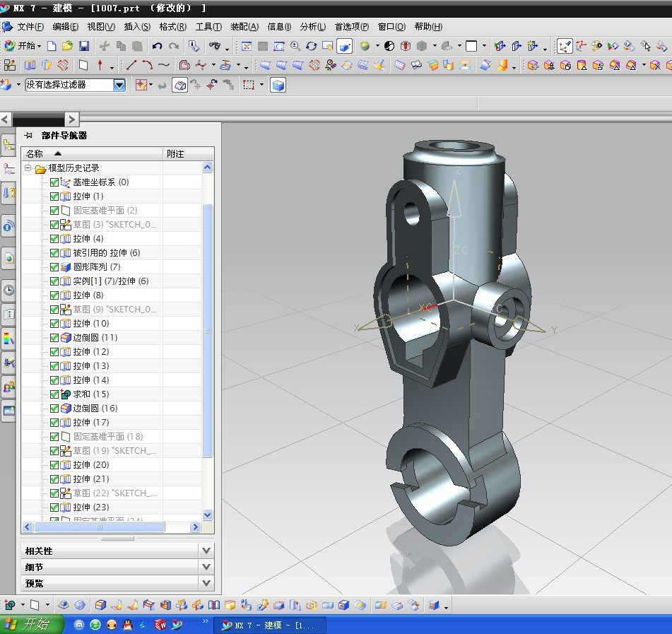Select 拉伸 (20) in the model history

coord(91,465)
